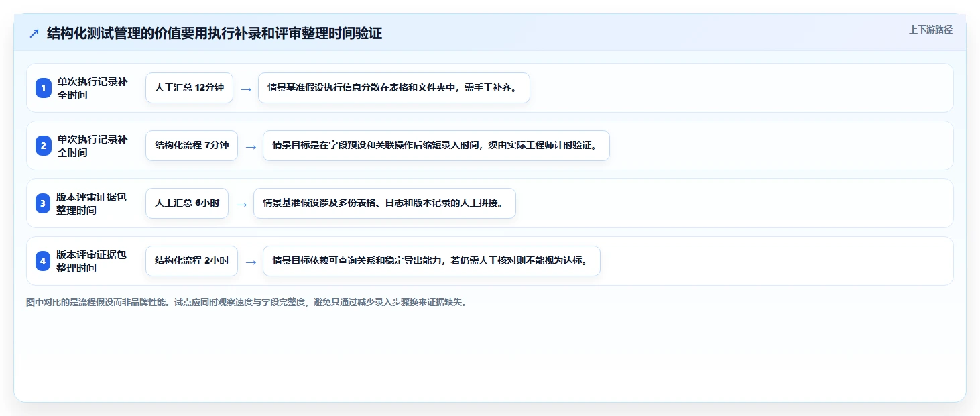Click 版本评审证据包整理时间 in the 6小时 row
The image size is (980, 416).
point(91,203)
